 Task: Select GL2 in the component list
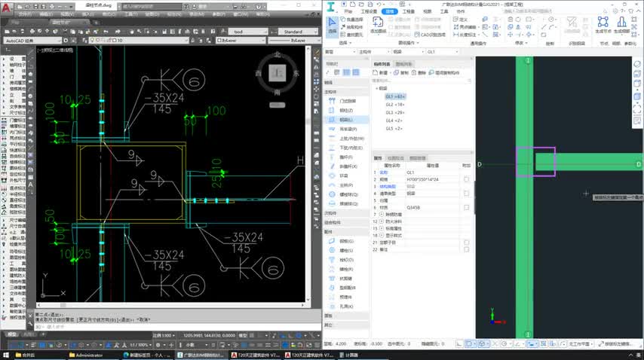[x=395, y=105]
